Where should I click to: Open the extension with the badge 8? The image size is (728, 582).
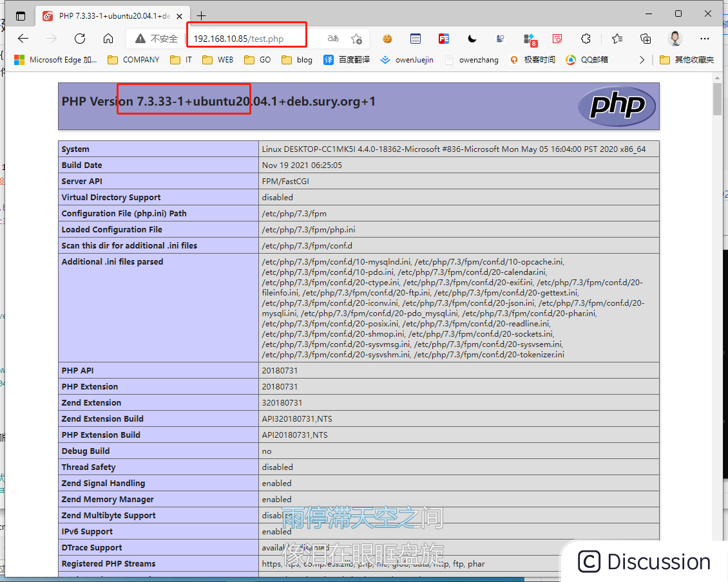tap(530, 40)
